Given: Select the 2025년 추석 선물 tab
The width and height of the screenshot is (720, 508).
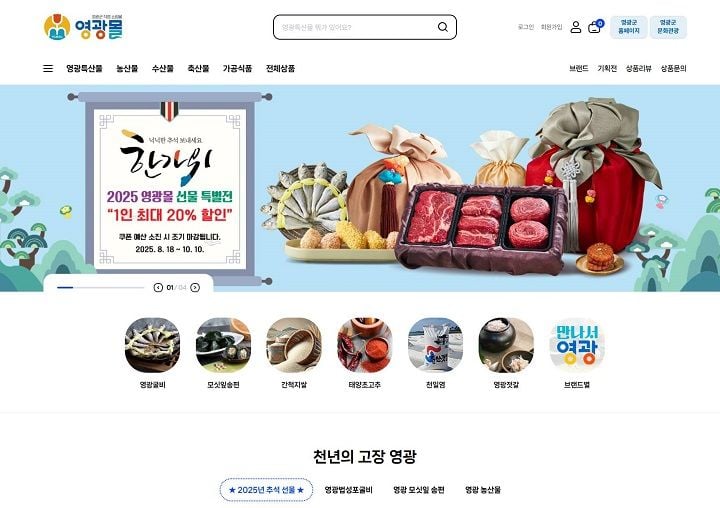Looking at the screenshot, I should (266, 490).
